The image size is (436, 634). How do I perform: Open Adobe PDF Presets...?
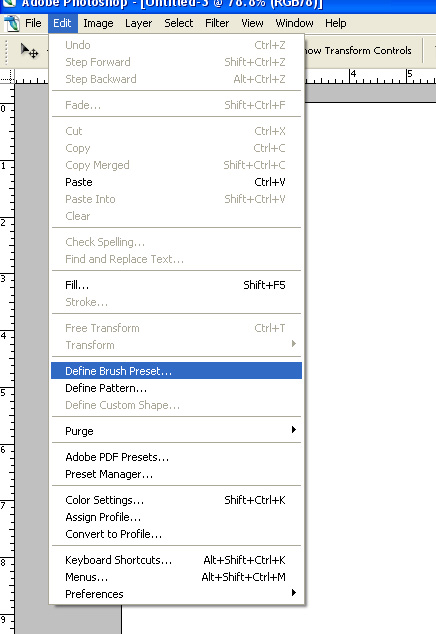pyautogui.click(x=176, y=457)
